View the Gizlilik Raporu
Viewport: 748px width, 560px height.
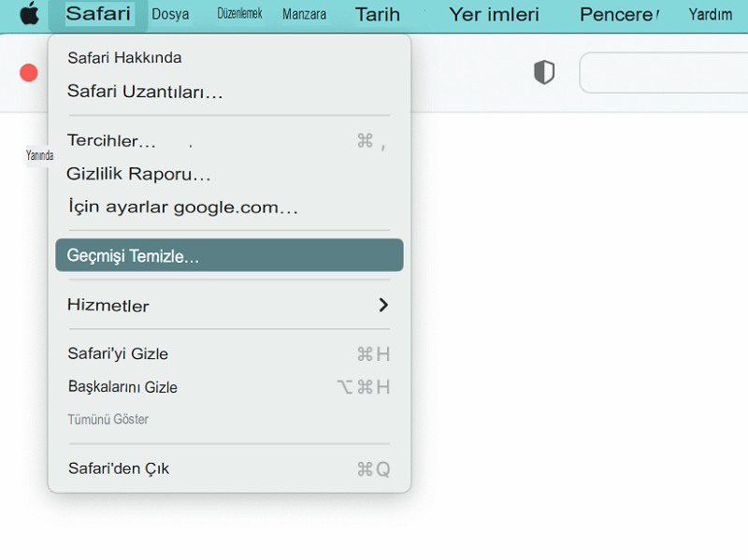coord(137,174)
